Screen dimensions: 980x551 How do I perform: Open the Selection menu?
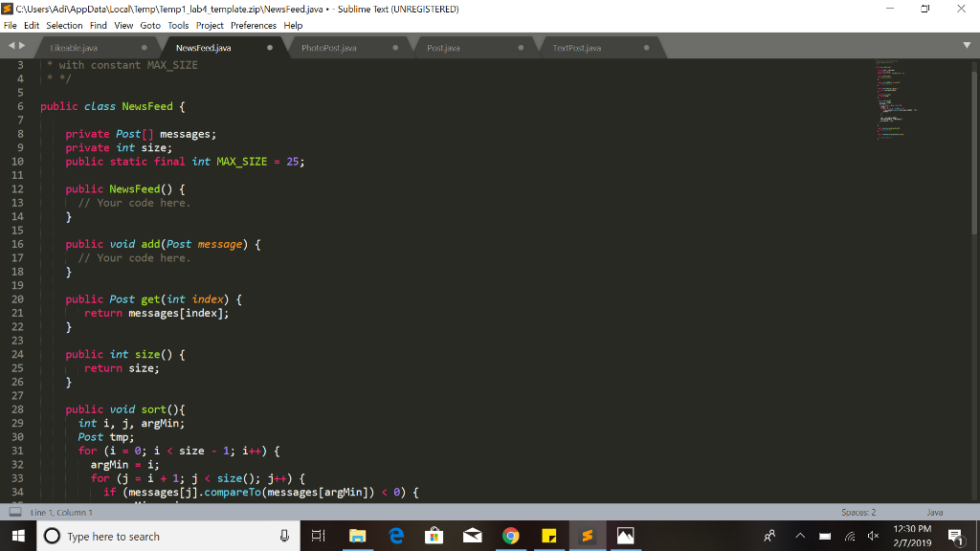click(x=64, y=26)
